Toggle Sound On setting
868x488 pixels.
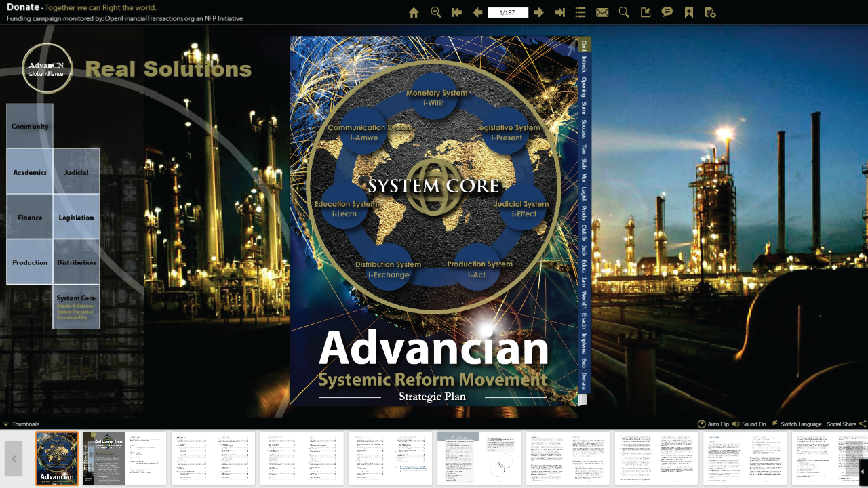(749, 424)
